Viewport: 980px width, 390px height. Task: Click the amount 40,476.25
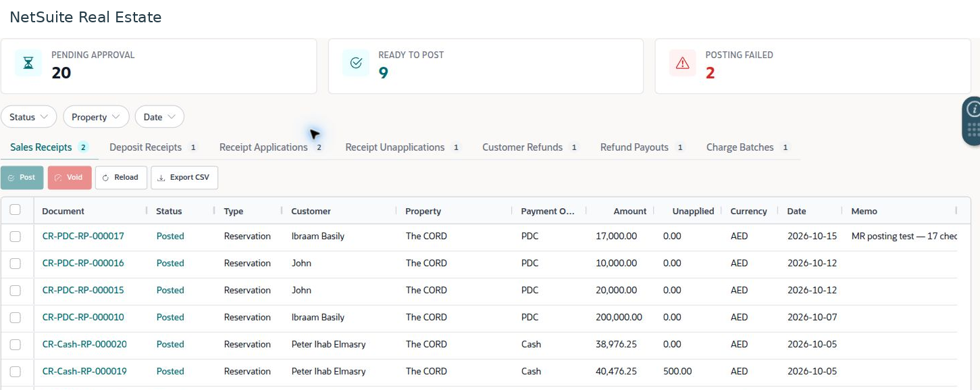coord(616,372)
